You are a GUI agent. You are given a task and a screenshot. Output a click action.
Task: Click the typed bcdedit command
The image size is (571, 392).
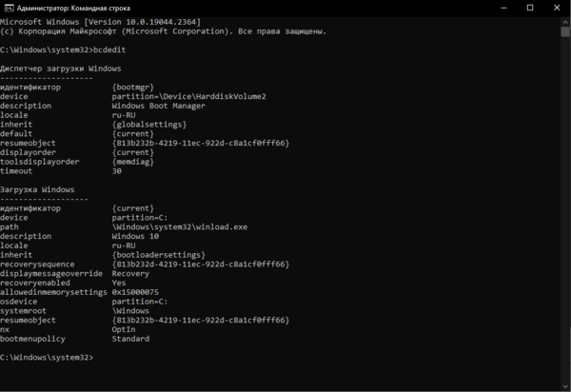(x=109, y=49)
